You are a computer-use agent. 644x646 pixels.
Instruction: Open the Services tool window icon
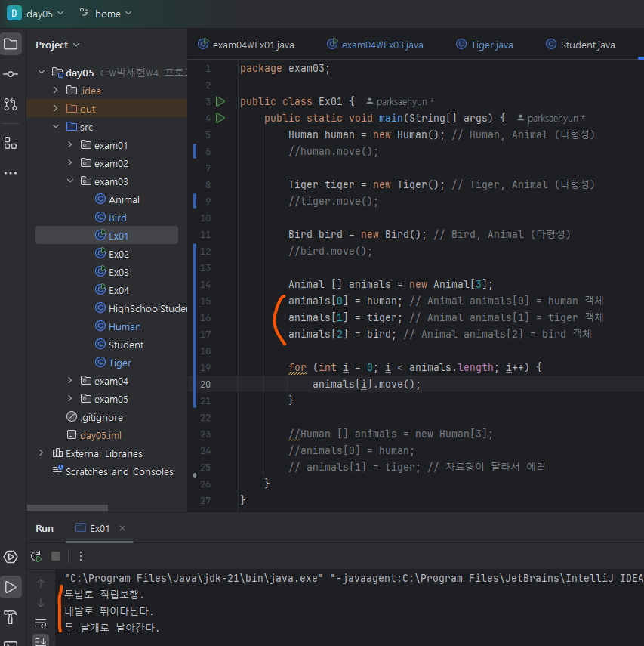point(11,557)
